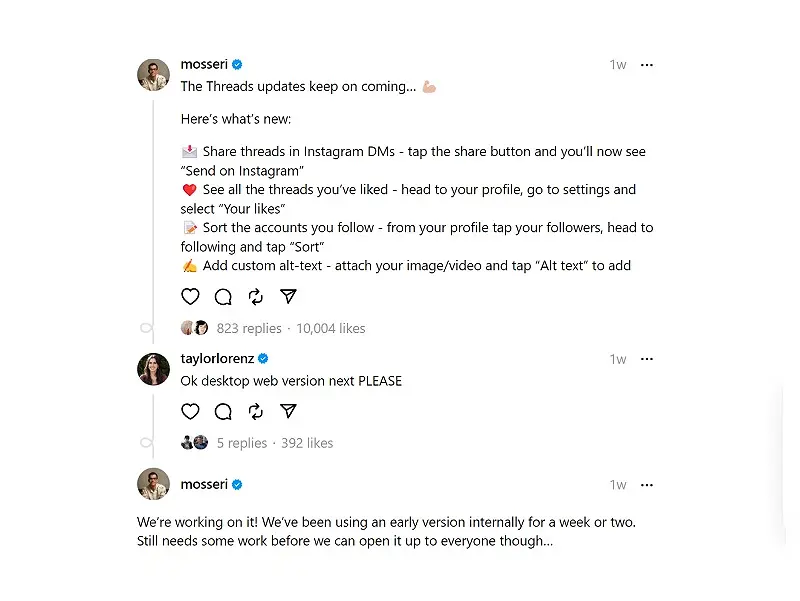This screenshot has height=601, width=800.
Task: Open the options menu on mosseri's reply
Action: coord(646,484)
